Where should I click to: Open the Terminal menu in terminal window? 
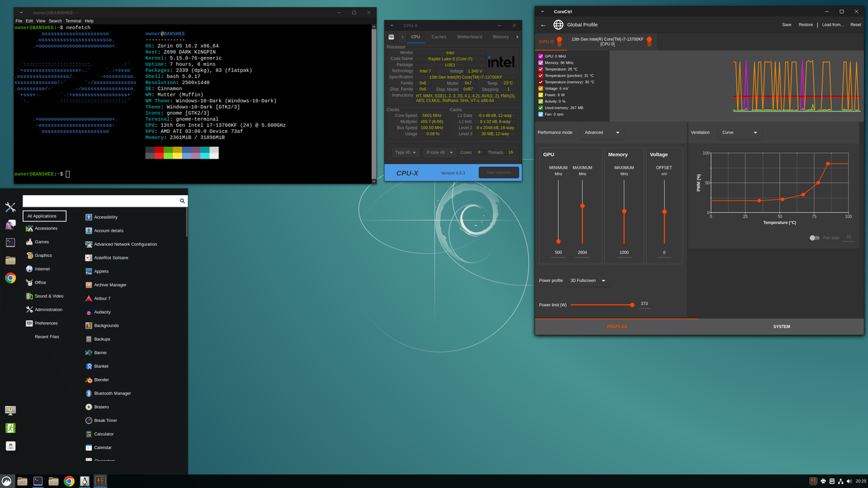point(73,21)
